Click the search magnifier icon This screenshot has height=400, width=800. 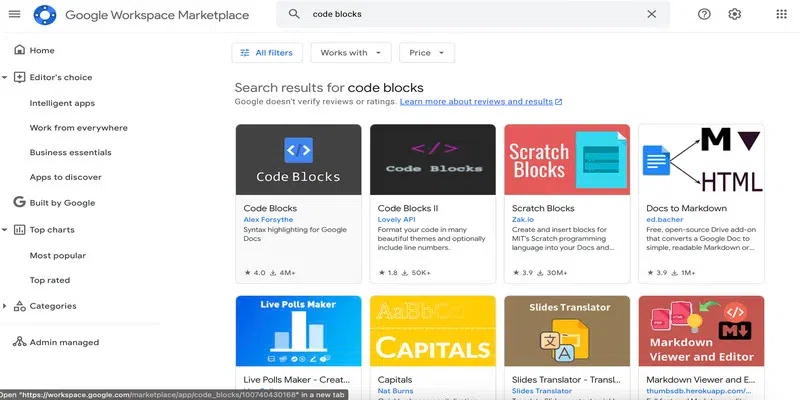[x=294, y=15]
